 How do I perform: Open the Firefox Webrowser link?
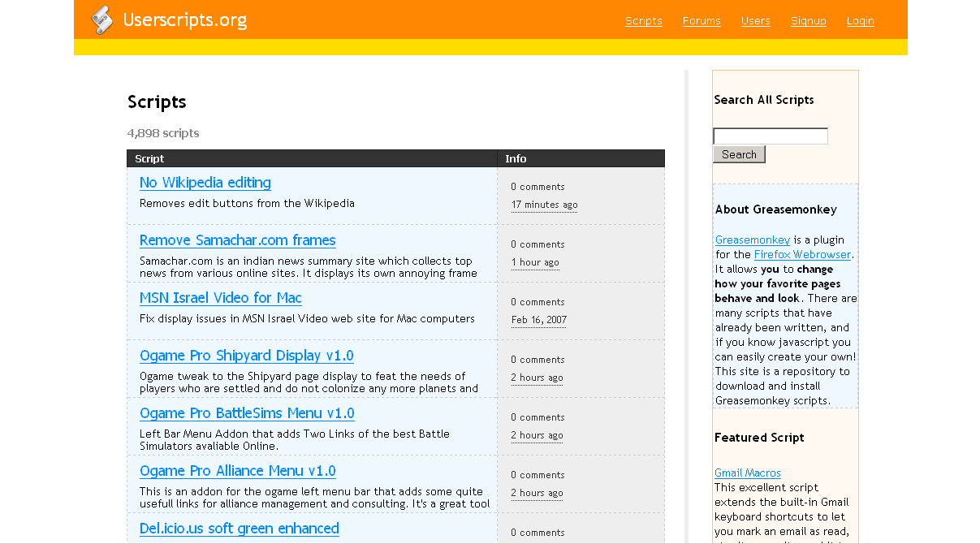click(x=802, y=254)
